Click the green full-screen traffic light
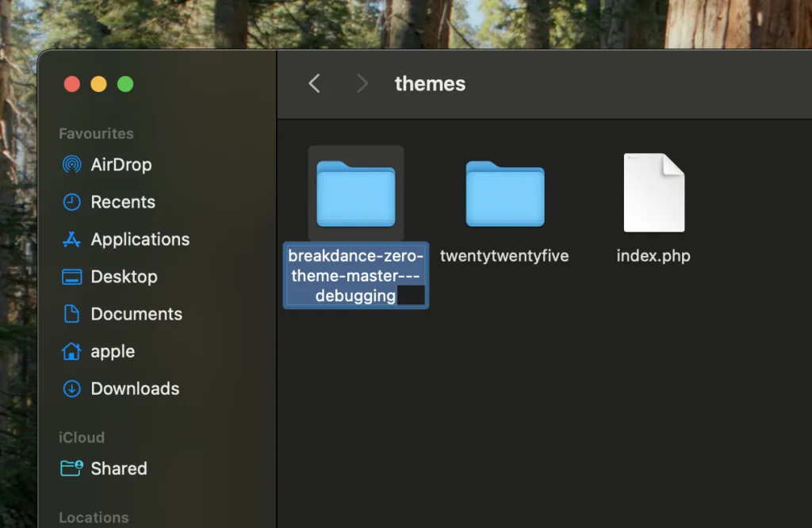 [125, 83]
